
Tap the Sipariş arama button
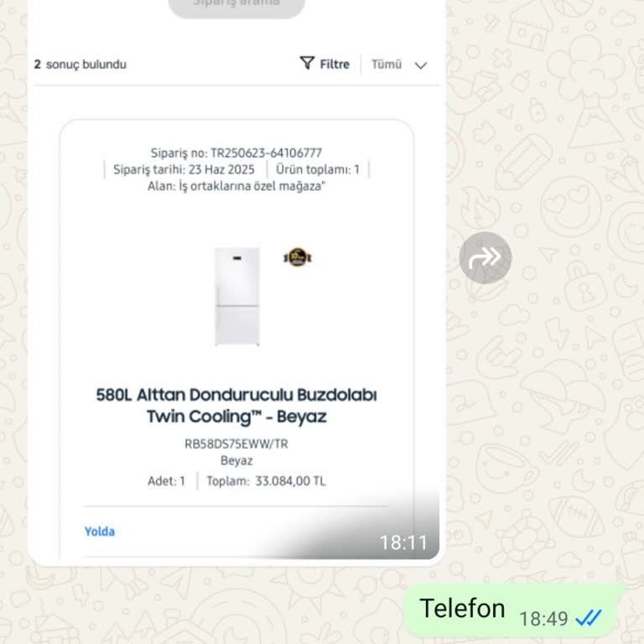click(237, 6)
